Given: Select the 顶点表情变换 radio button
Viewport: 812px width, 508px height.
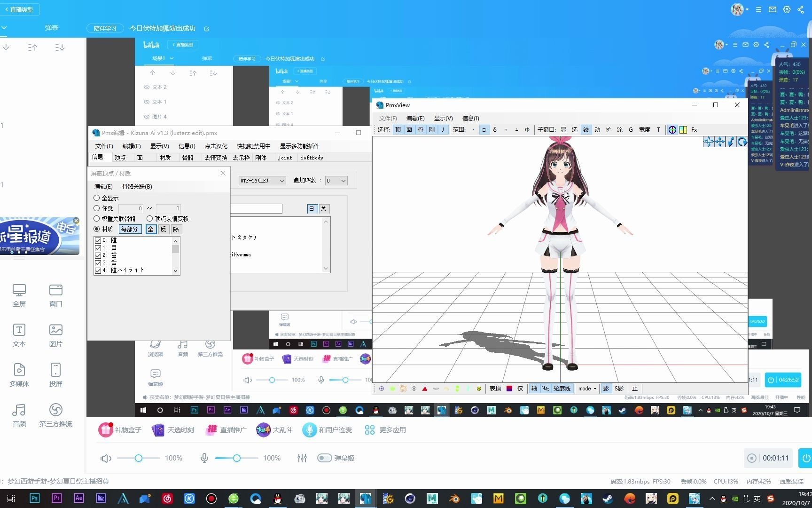Looking at the screenshot, I should (150, 219).
